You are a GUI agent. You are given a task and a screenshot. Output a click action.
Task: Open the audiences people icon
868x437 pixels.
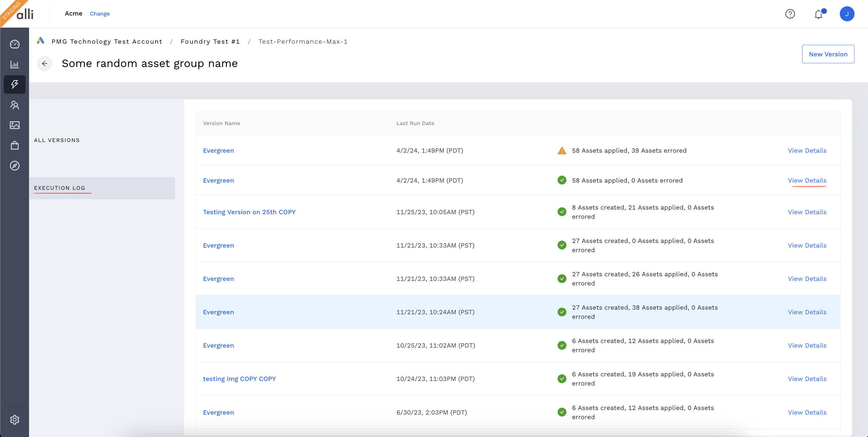click(x=14, y=105)
